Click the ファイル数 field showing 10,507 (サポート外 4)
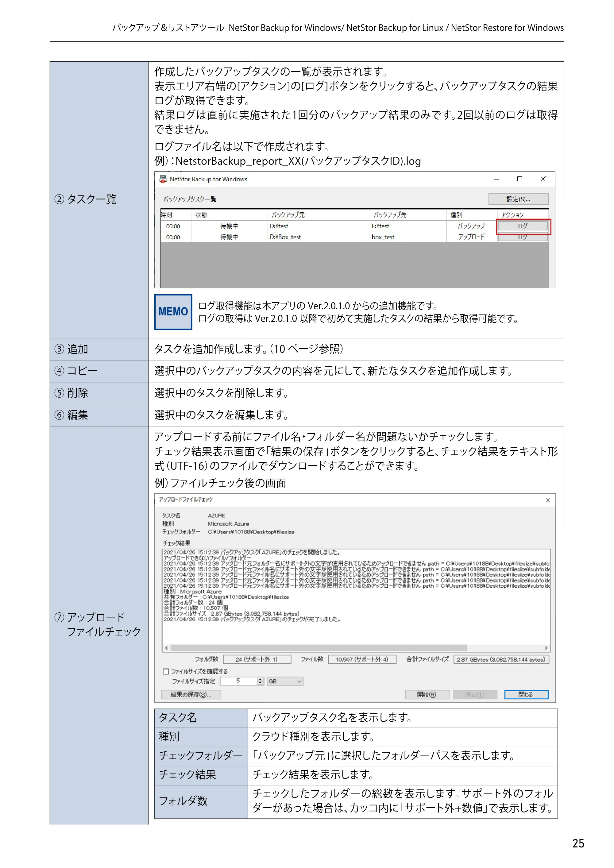Viewport: 614px width, 868px height. click(362, 659)
